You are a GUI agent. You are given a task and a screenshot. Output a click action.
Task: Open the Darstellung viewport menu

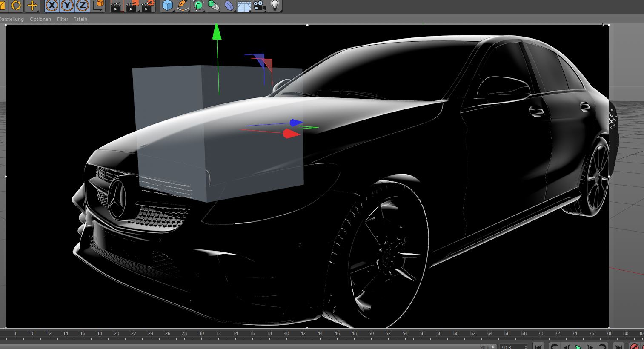(11, 19)
